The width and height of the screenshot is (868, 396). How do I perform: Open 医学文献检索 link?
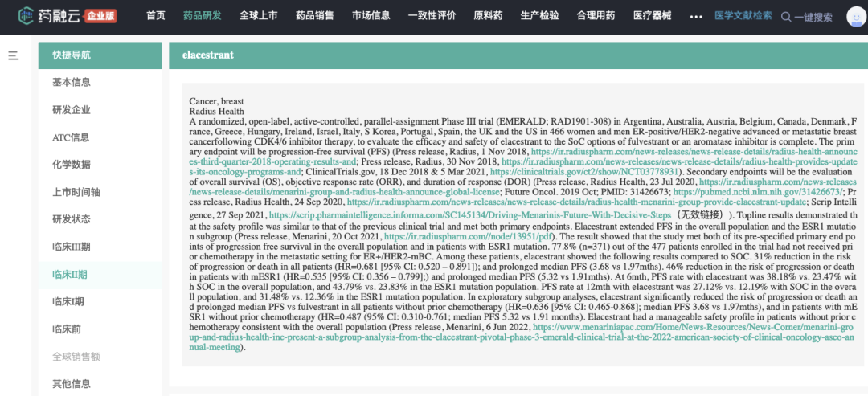pyautogui.click(x=743, y=16)
